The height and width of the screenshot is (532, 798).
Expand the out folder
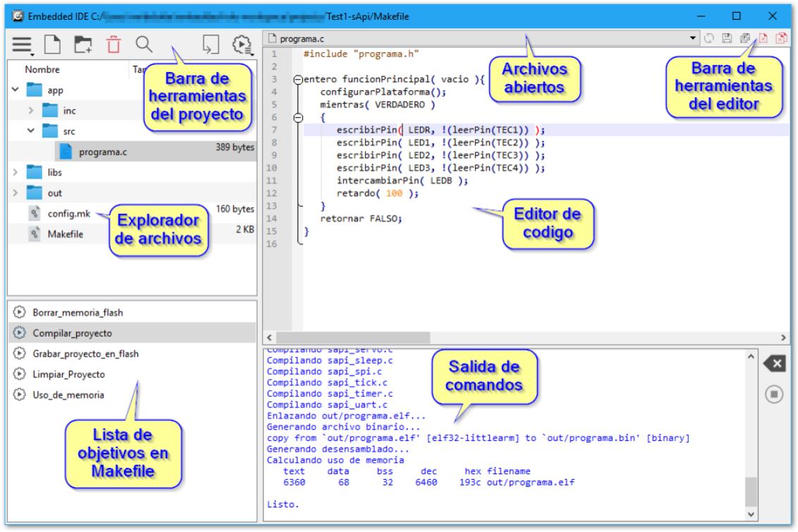pyautogui.click(x=16, y=193)
